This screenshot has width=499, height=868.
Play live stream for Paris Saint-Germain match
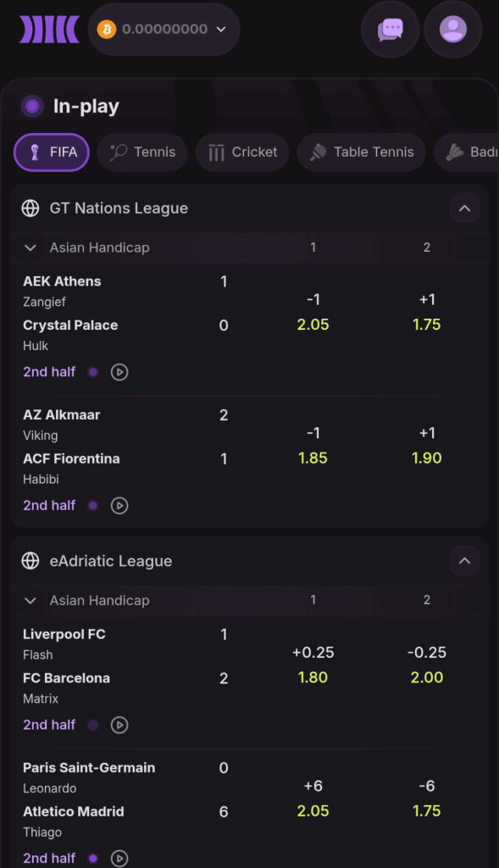pos(119,858)
